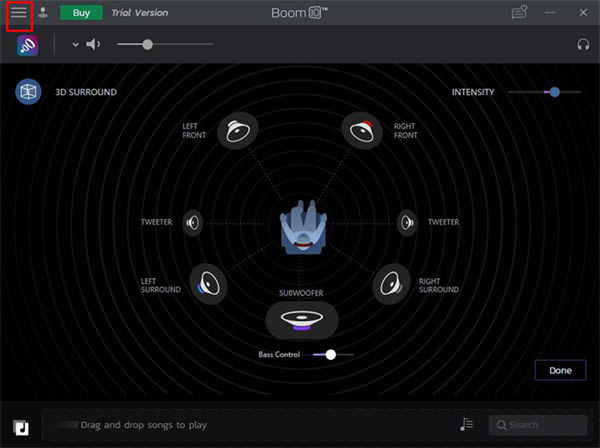Open the hamburger main menu
600x448 pixels.
click(18, 13)
